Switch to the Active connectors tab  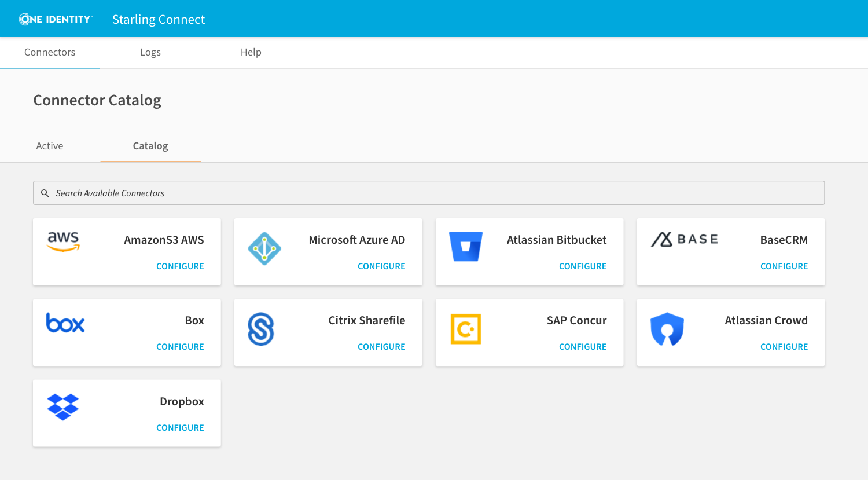[50, 146]
